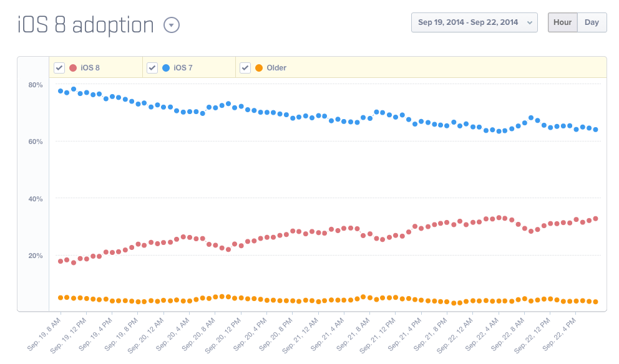
Task: Hide the Older series via its checkbox
Action: pyautogui.click(x=245, y=68)
